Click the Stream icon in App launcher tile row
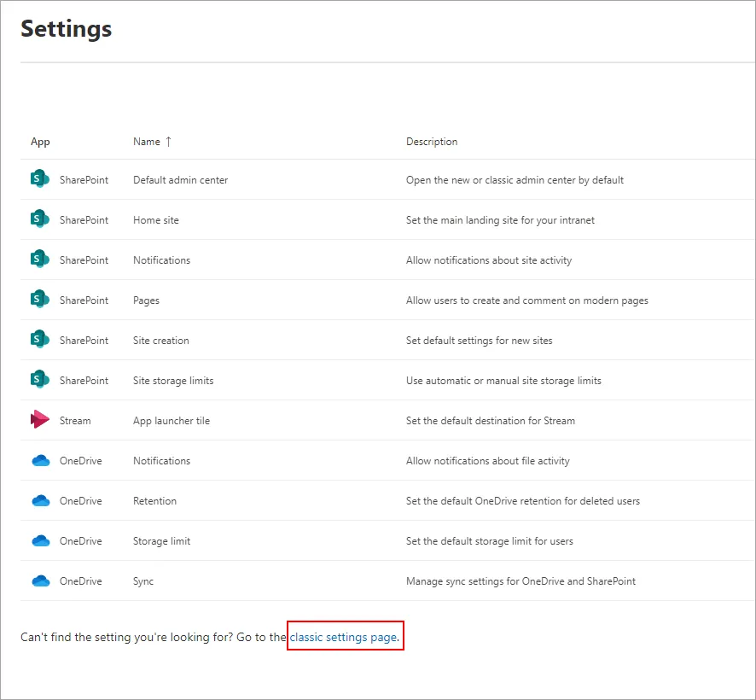The width and height of the screenshot is (756, 700). 39,420
